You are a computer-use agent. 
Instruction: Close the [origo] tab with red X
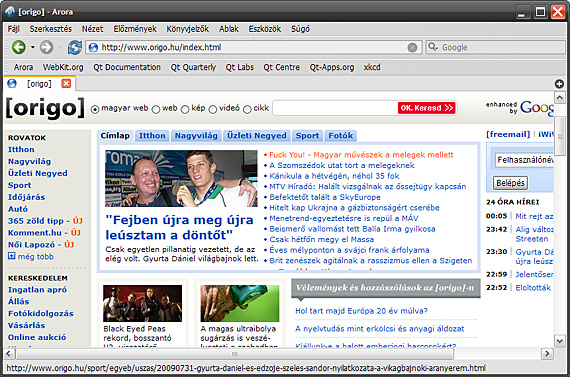click(66, 84)
